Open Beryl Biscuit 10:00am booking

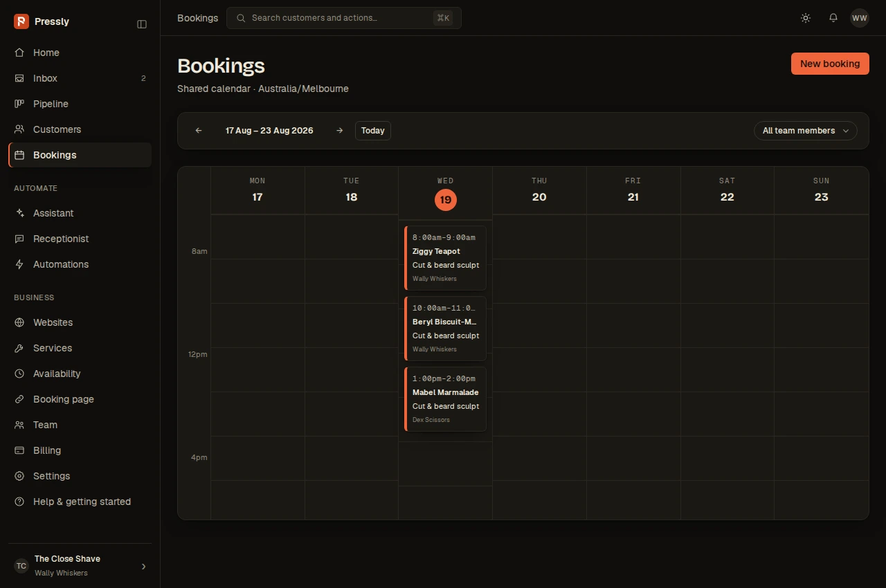pos(445,329)
